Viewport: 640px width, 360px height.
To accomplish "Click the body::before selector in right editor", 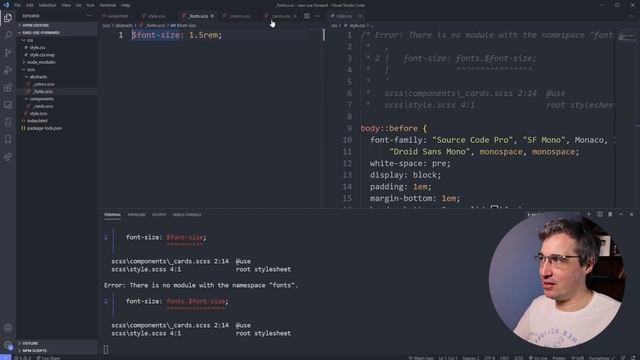I will [x=389, y=128].
